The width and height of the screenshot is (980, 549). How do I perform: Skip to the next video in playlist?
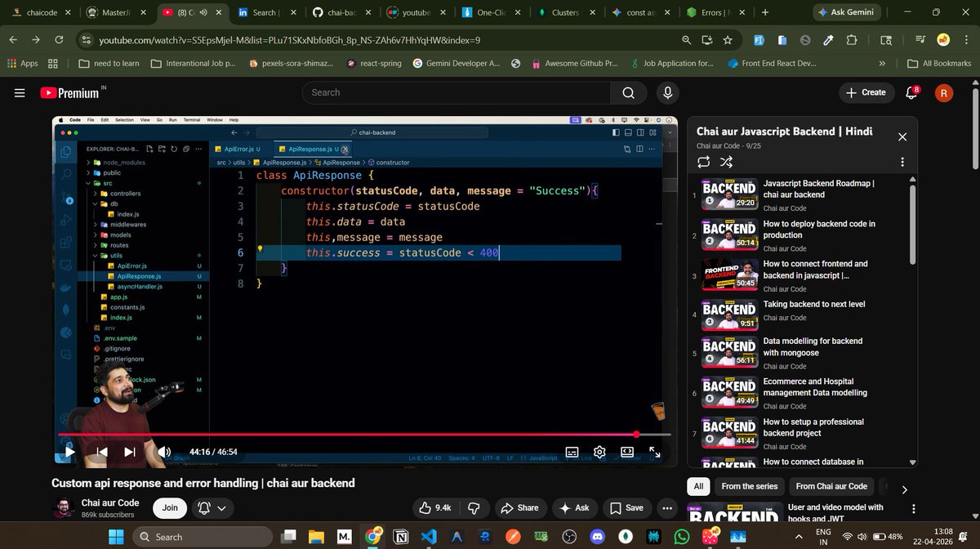(x=130, y=451)
